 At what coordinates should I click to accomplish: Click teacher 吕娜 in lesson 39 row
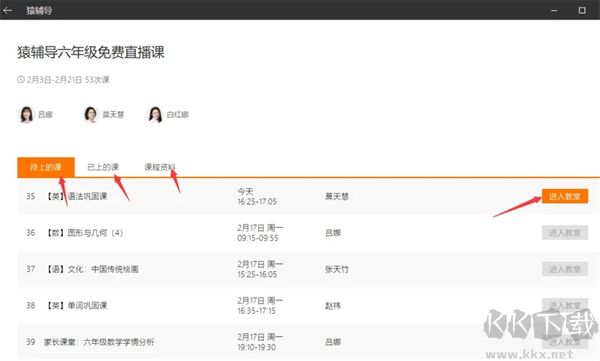coord(333,342)
